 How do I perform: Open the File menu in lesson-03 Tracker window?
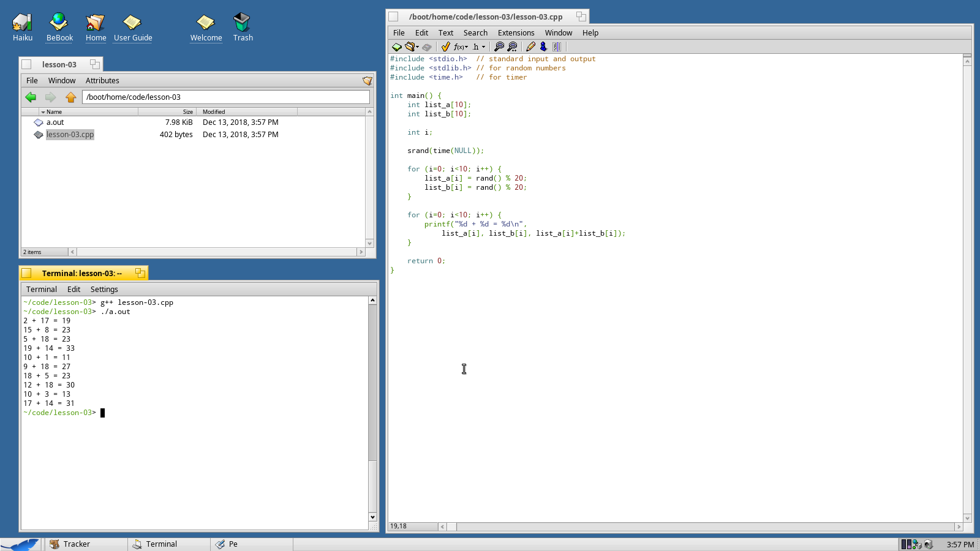[x=32, y=81]
